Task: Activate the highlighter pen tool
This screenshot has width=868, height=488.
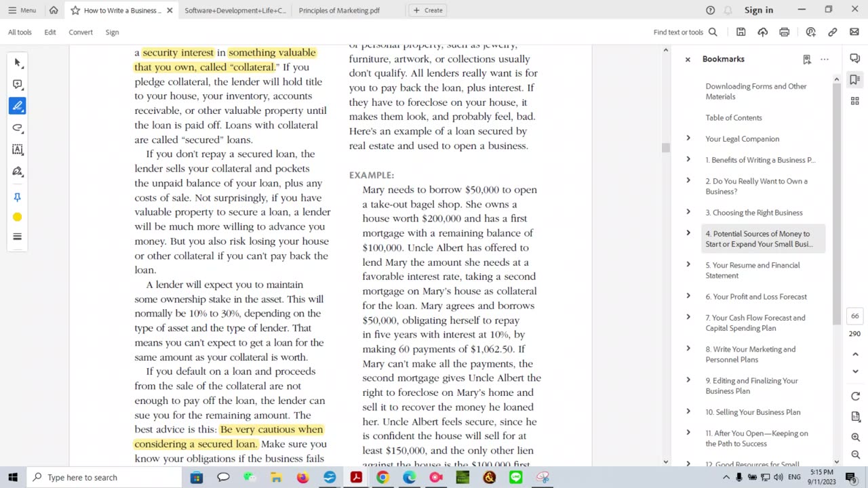Action: pos(18,106)
